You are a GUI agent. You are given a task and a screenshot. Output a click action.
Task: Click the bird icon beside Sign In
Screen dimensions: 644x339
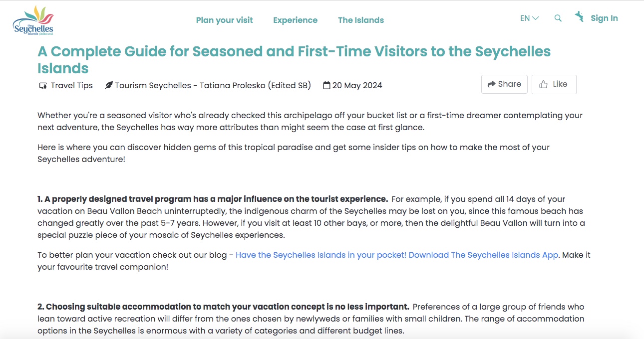(579, 16)
